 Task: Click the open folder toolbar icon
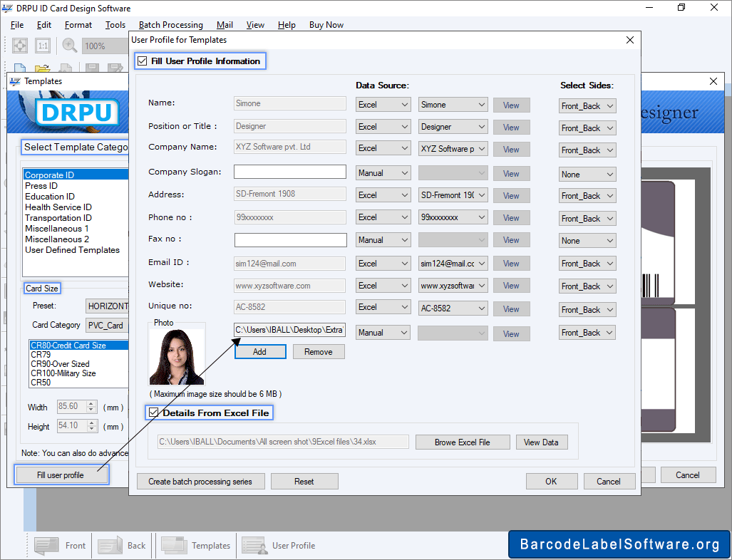pos(43,68)
